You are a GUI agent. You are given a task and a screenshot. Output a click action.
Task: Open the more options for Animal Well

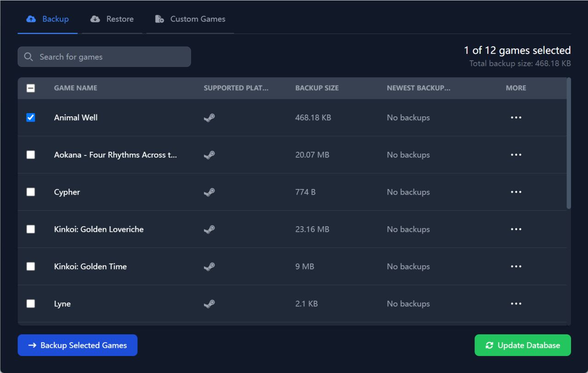pyautogui.click(x=516, y=118)
